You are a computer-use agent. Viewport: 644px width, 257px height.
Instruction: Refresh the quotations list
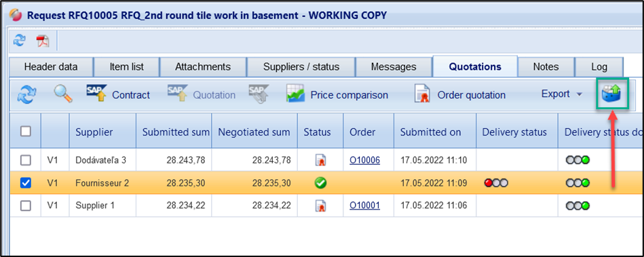pos(26,95)
